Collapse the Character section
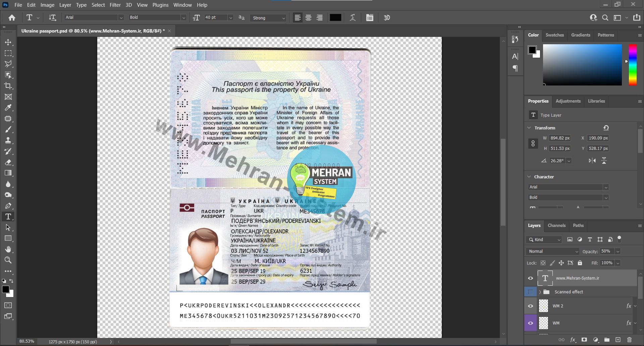The width and height of the screenshot is (644, 346). click(529, 177)
